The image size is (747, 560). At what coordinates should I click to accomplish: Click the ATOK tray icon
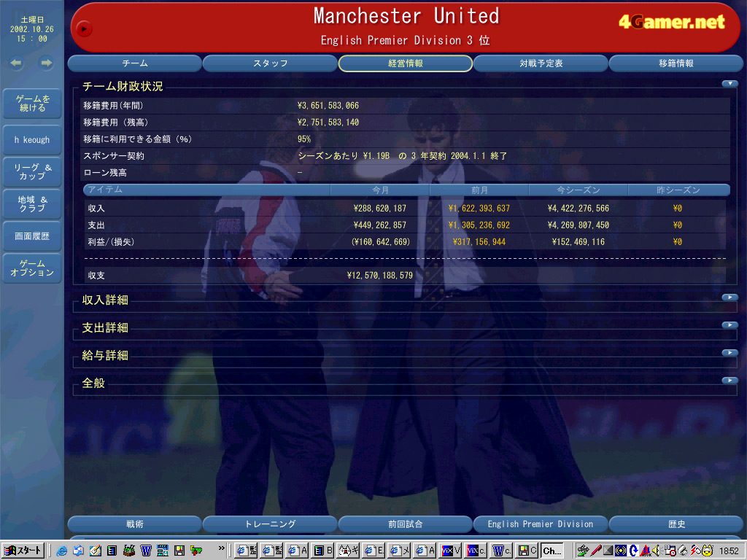tap(646, 551)
